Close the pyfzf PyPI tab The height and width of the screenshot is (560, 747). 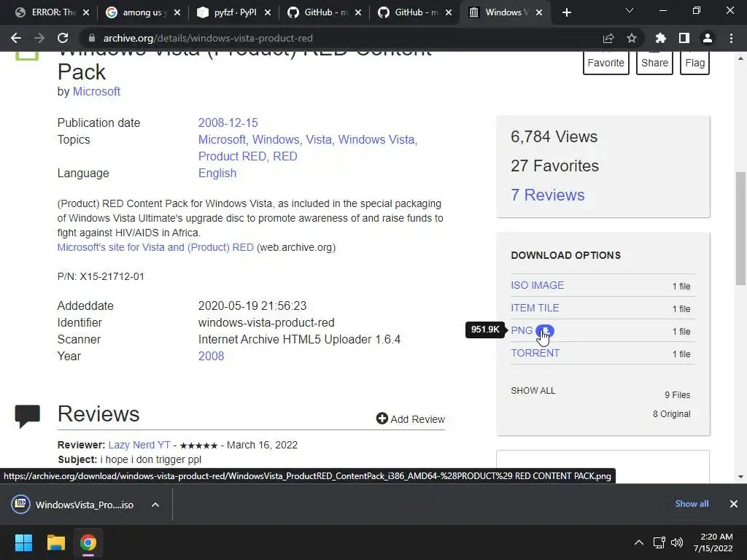(x=268, y=12)
